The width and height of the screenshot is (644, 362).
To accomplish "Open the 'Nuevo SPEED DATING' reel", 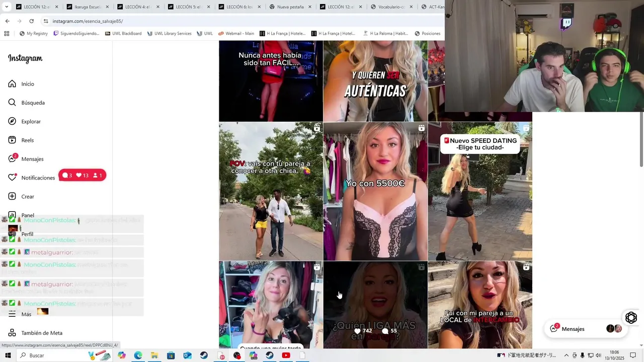I will (x=480, y=191).
